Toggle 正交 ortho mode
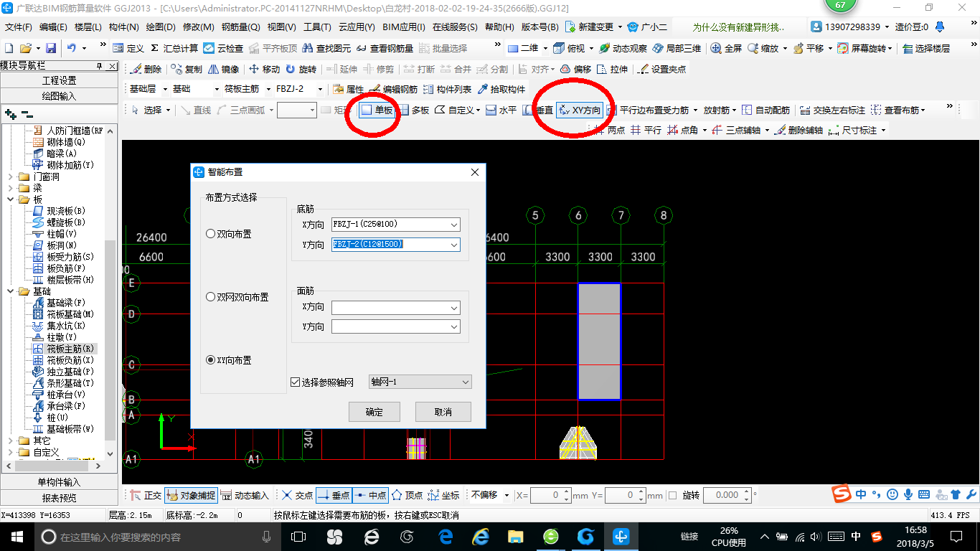The width and height of the screenshot is (980, 551). [x=146, y=495]
